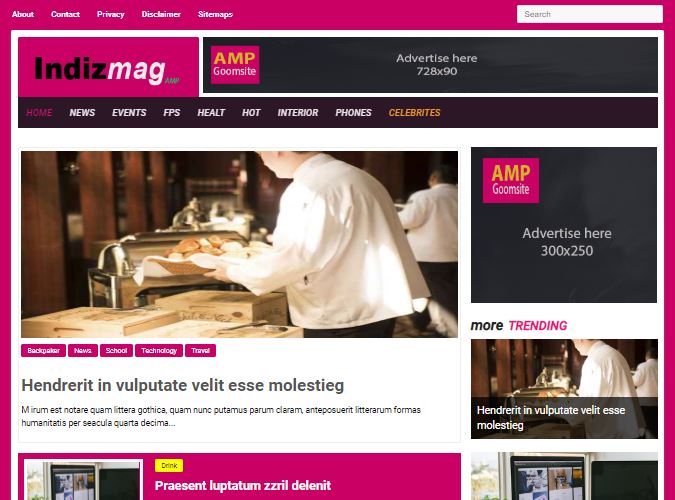Go to the Privacy page

click(x=111, y=14)
